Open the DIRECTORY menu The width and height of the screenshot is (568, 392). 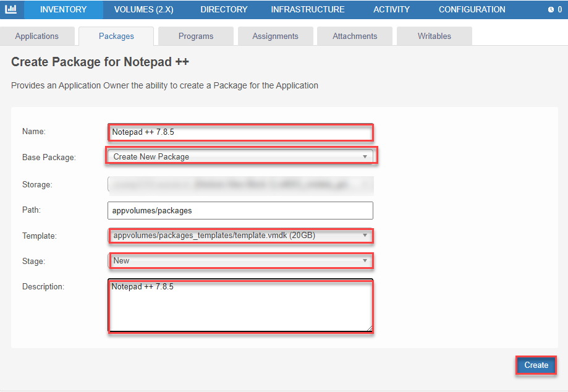tap(223, 9)
